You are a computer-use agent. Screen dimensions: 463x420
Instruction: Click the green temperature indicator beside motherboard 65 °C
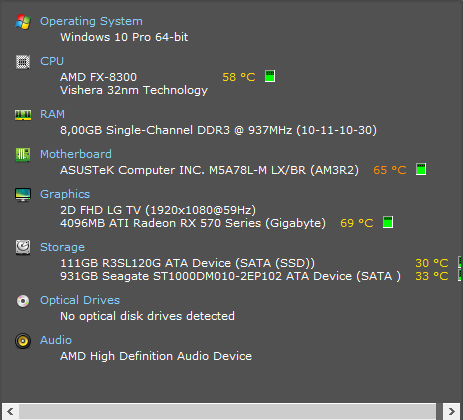[421, 169]
